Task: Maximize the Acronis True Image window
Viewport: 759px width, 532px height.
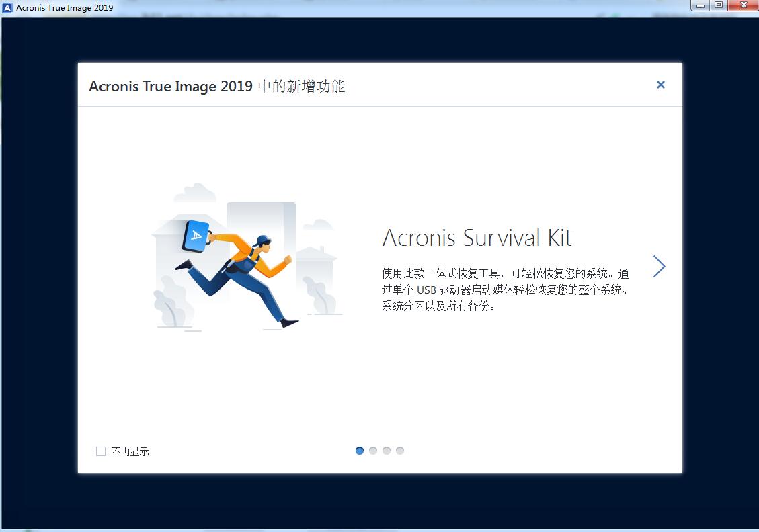Action: [719, 5]
